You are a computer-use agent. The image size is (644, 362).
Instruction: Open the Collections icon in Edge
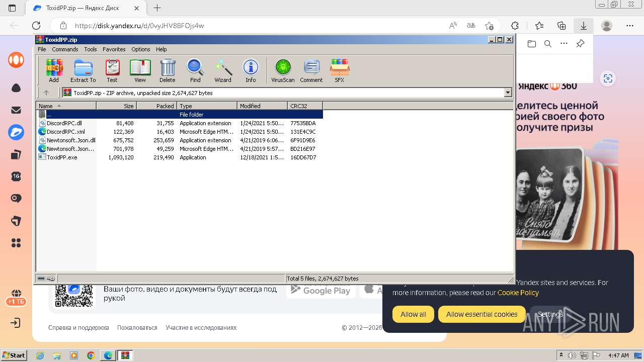tap(561, 26)
